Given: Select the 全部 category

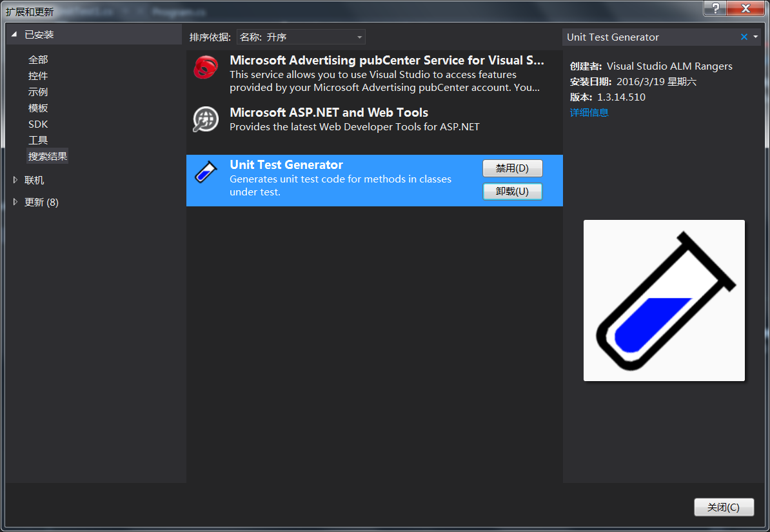Looking at the screenshot, I should pyautogui.click(x=38, y=59).
